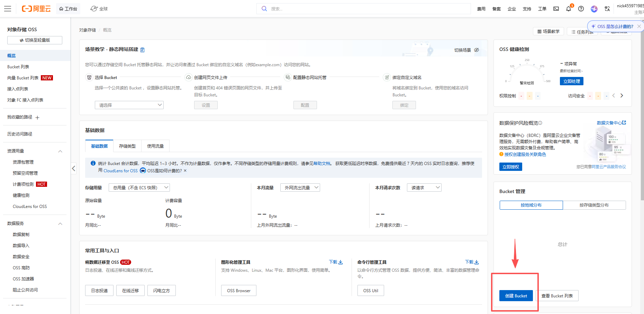Click the plus icon beside 我收藏的路径

[37, 117]
